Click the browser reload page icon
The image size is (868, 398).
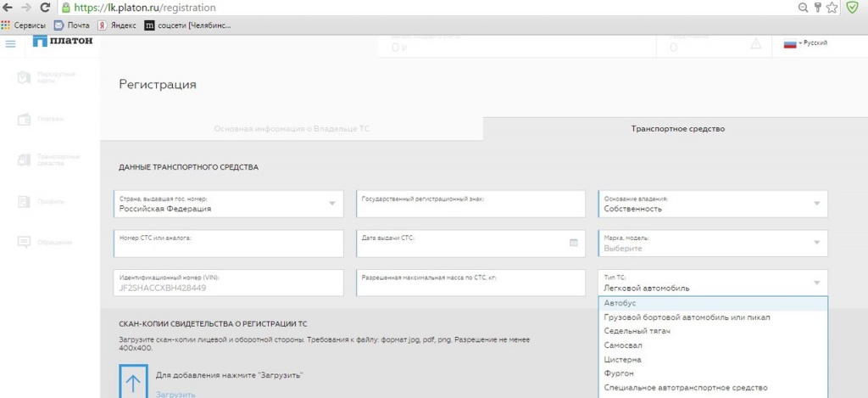click(44, 8)
